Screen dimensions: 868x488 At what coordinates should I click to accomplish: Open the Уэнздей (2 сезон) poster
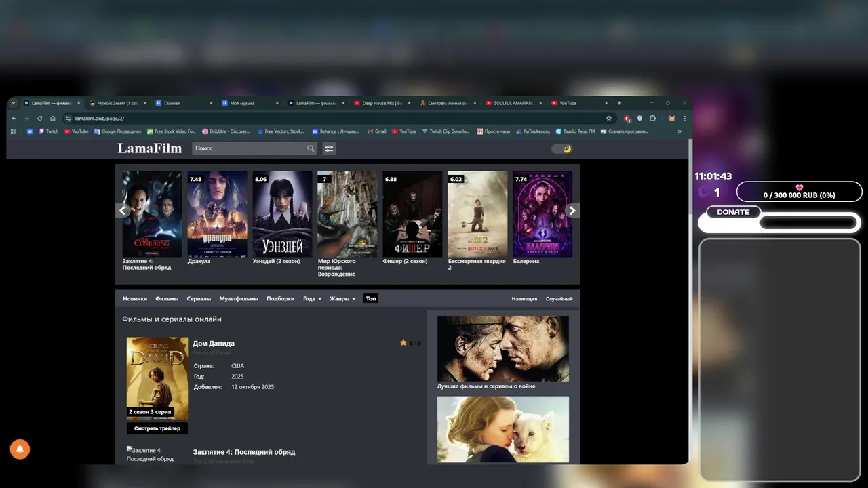tap(282, 214)
